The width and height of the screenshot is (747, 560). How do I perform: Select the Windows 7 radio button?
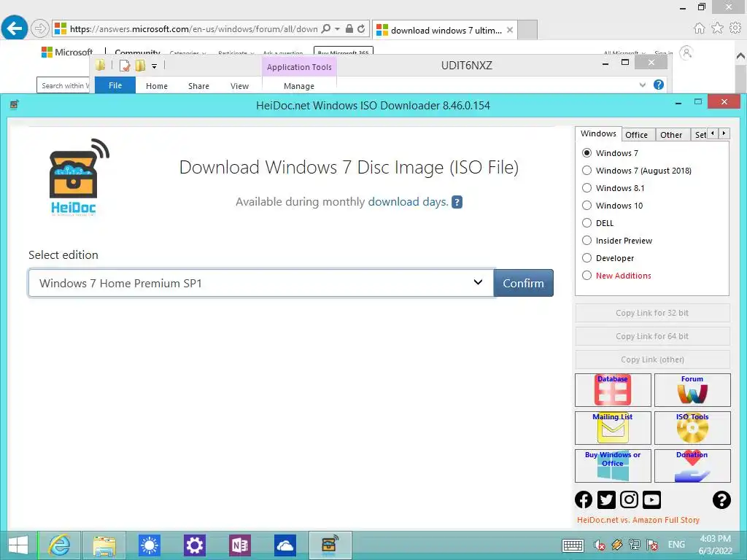pyautogui.click(x=587, y=153)
